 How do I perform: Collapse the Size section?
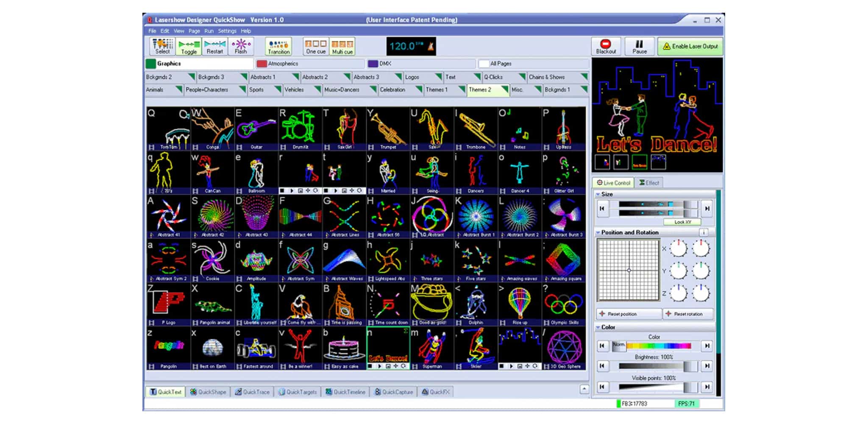[598, 194]
